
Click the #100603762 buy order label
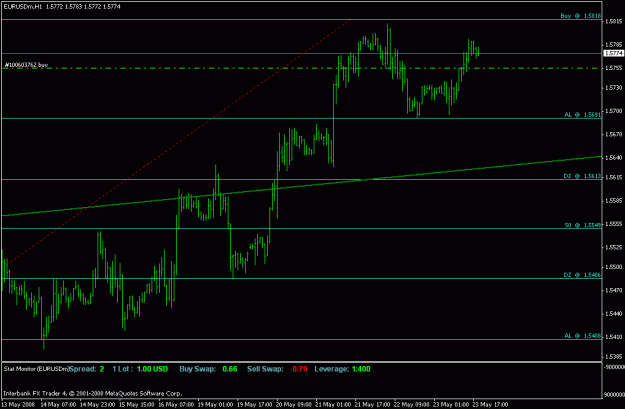coord(26,65)
